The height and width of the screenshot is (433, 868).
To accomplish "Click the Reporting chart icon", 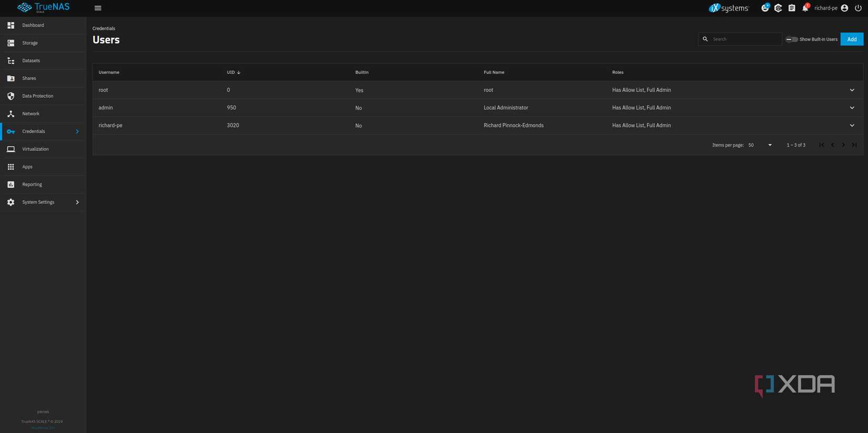I will coord(11,184).
